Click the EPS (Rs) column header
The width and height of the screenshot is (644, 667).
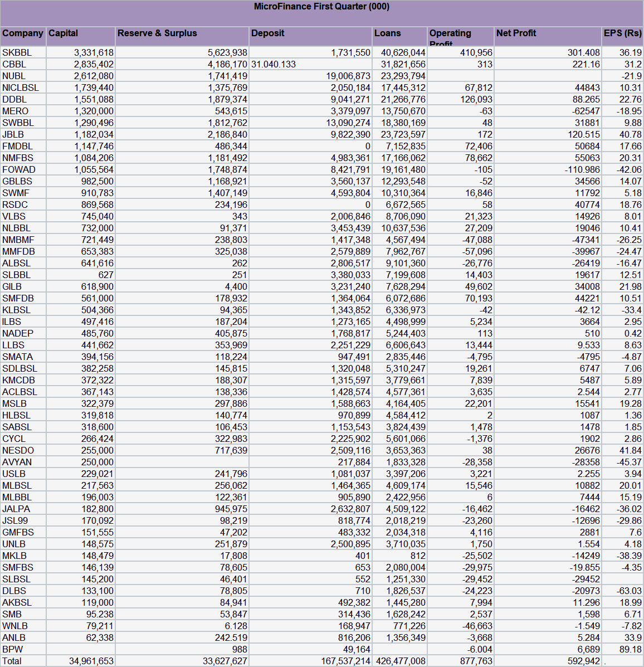point(622,33)
